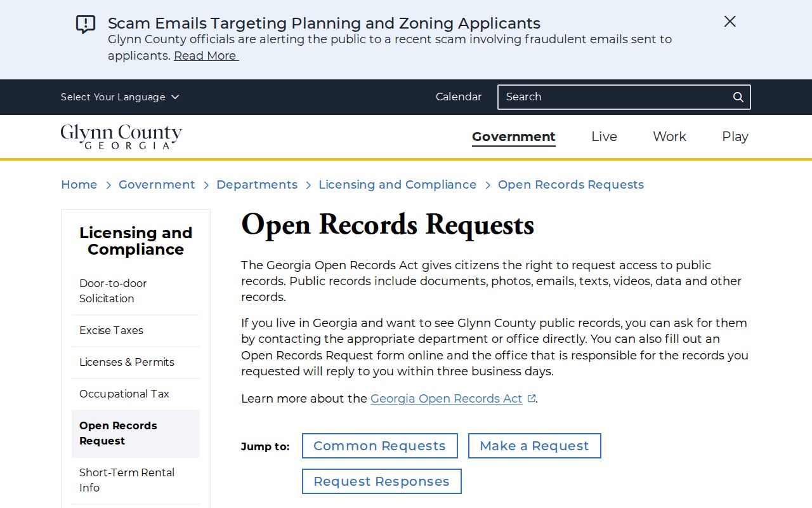Open the Calendar link
Screen dimensions: 812x508
coord(459,97)
